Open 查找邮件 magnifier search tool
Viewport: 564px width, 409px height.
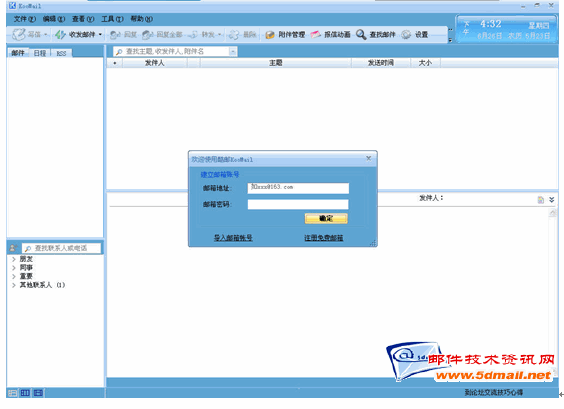[x=361, y=35]
